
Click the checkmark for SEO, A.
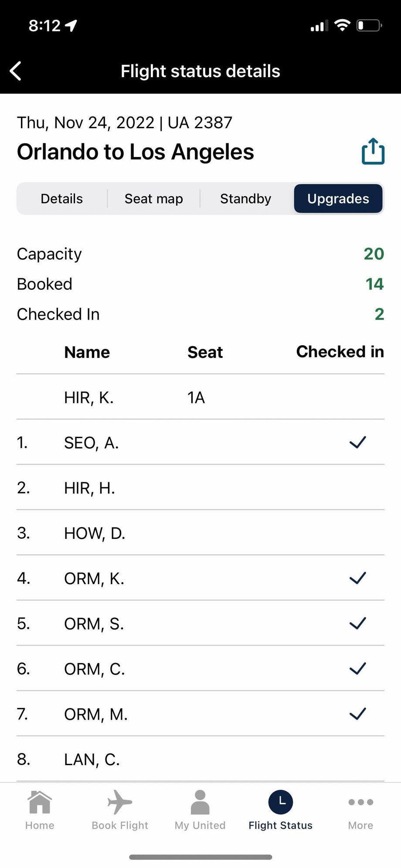pos(358,442)
